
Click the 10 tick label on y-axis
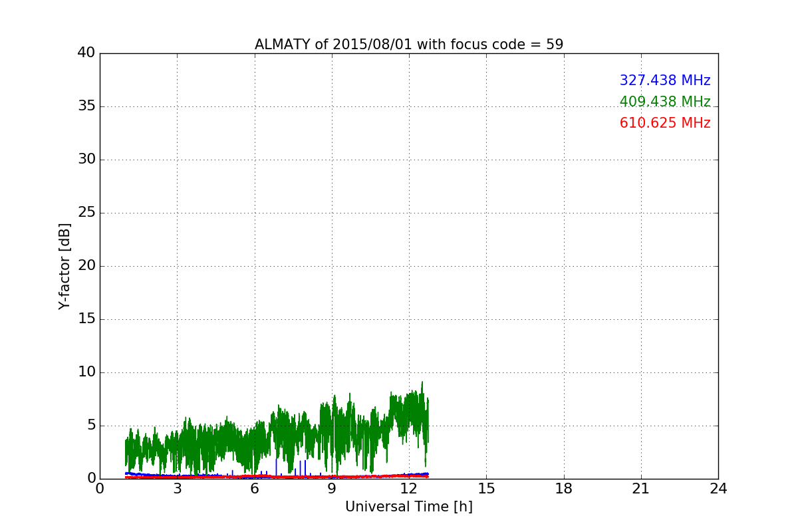(86, 372)
